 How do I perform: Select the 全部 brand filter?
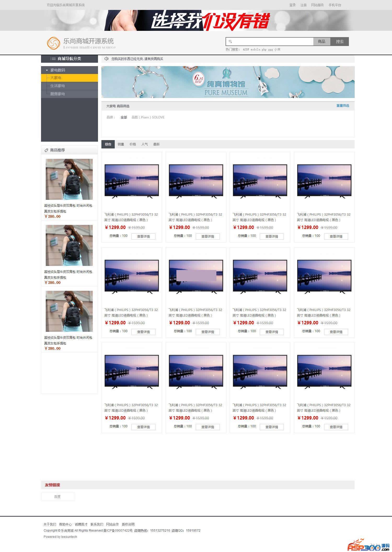coord(124,117)
